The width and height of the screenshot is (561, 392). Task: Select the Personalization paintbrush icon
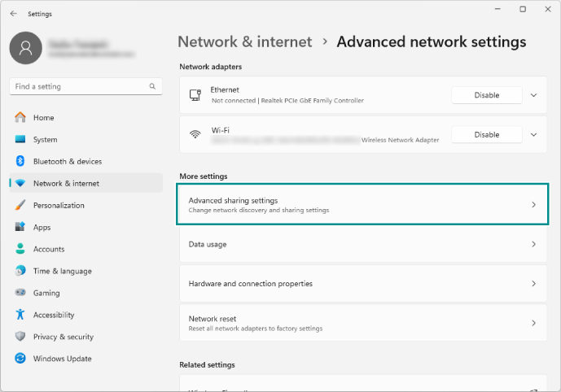(20, 206)
